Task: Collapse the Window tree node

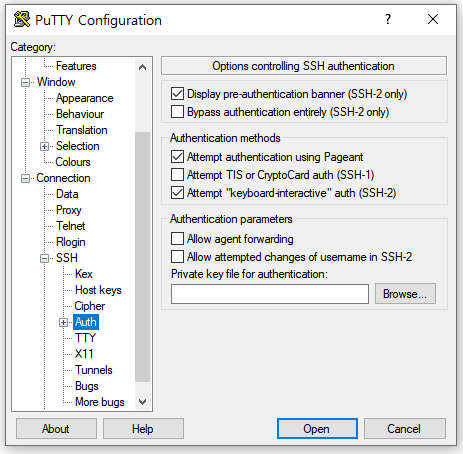Action: (25, 82)
